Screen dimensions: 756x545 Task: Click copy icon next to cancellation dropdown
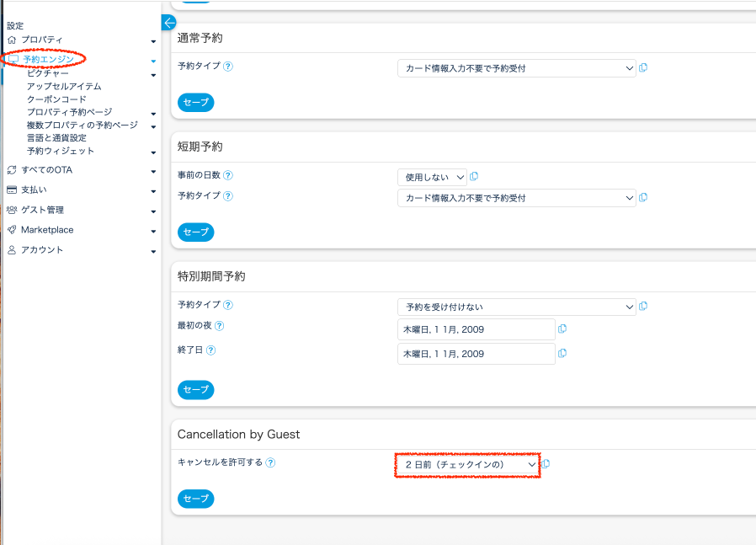[x=546, y=464]
